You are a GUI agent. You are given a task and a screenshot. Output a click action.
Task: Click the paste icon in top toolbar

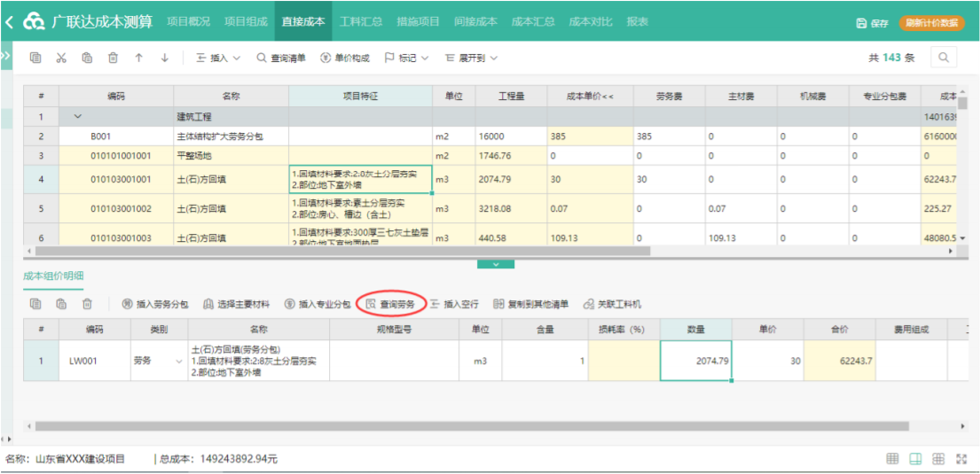(x=88, y=58)
